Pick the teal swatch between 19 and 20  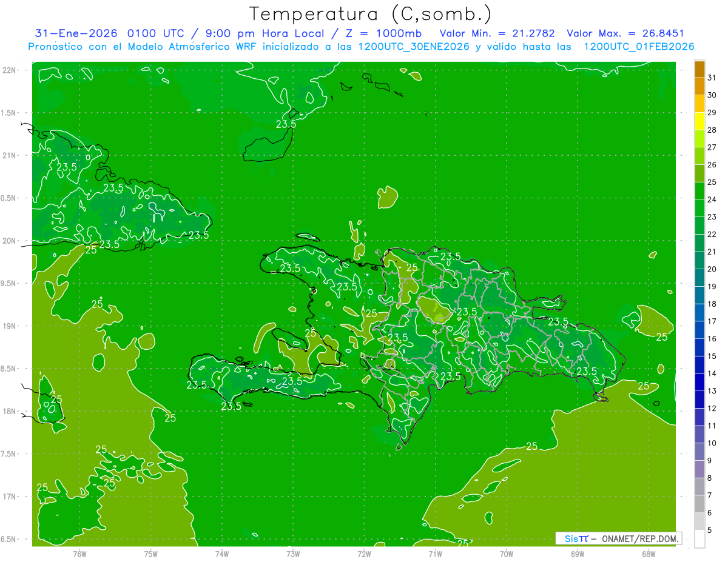coord(699,278)
